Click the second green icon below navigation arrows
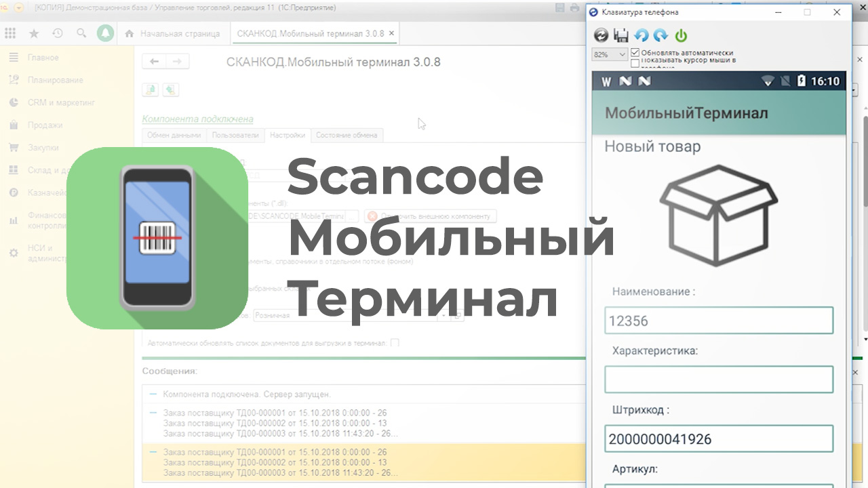The height and width of the screenshot is (488, 868). 171,89
